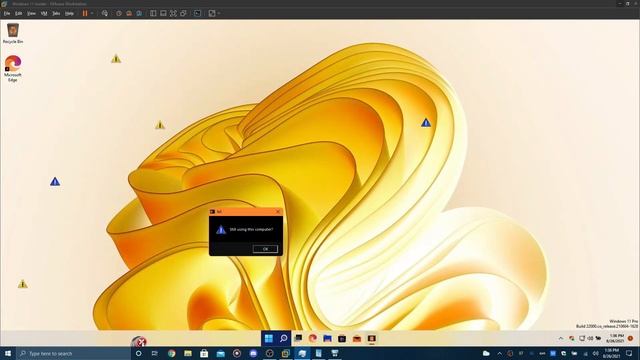640x360 pixels.
Task: Click the running app icon on guest taskbar
Action: 371,338
